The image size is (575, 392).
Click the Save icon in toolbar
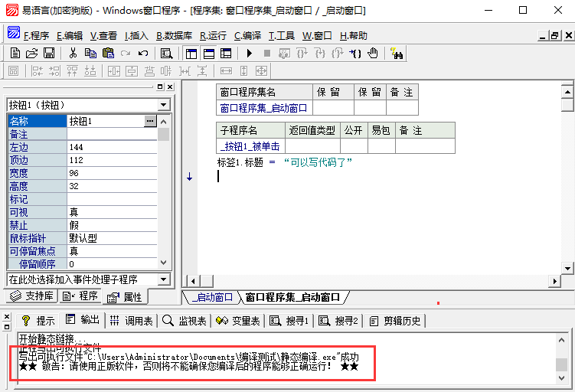coord(48,53)
